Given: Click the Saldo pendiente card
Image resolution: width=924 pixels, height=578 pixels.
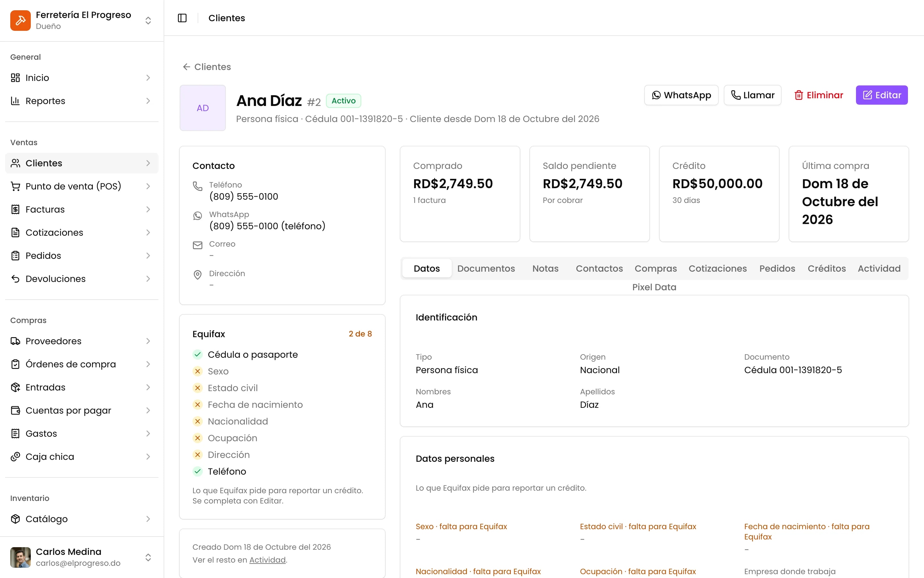Looking at the screenshot, I should 589,194.
